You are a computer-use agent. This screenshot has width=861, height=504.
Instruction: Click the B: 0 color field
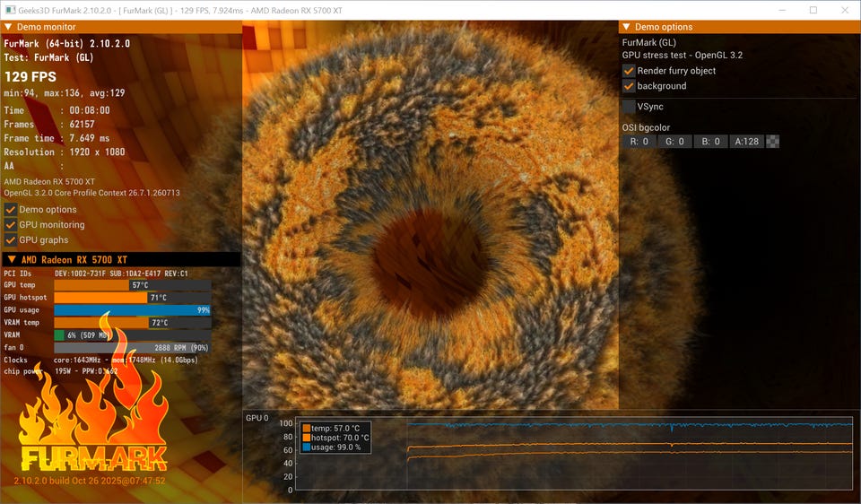(710, 142)
